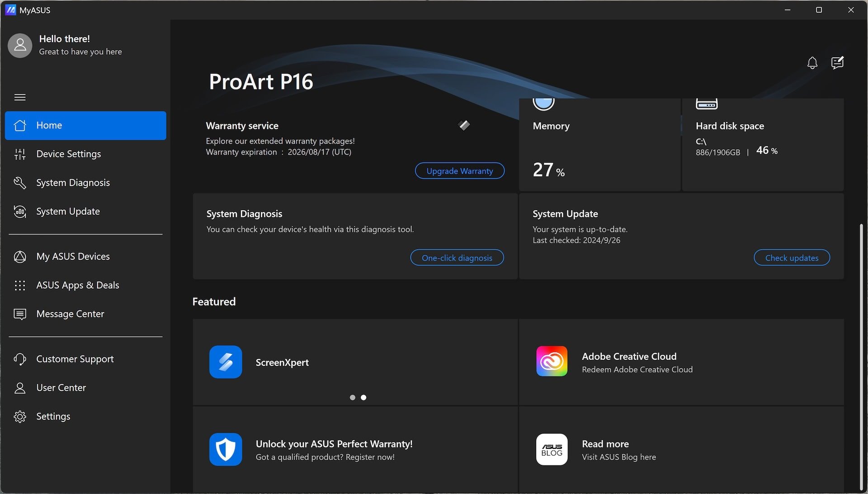
Task: Click the user avatar icon
Action: [20, 45]
